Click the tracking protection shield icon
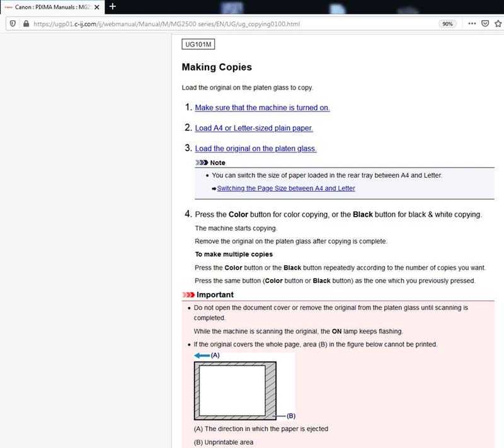Image resolution: width=504 pixels, height=448 pixels. (13, 23)
